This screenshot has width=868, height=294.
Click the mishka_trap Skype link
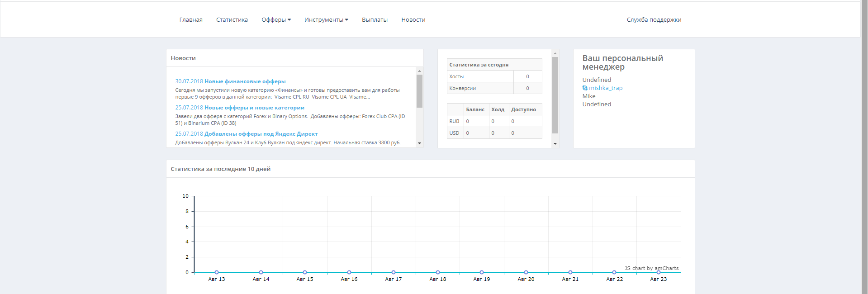pyautogui.click(x=606, y=88)
